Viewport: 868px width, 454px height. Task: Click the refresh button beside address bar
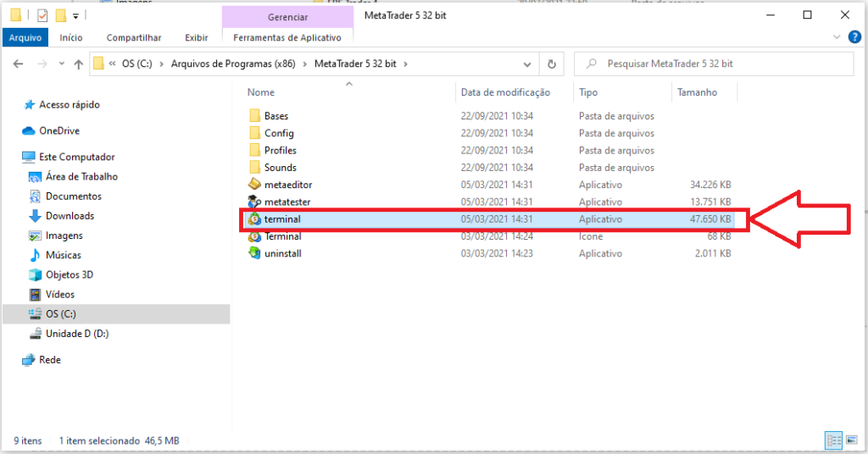[552, 64]
